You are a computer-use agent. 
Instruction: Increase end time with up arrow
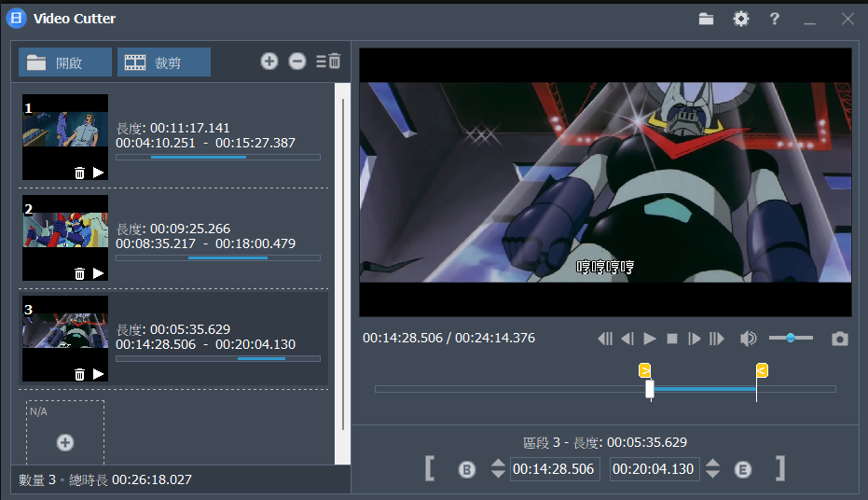click(713, 463)
